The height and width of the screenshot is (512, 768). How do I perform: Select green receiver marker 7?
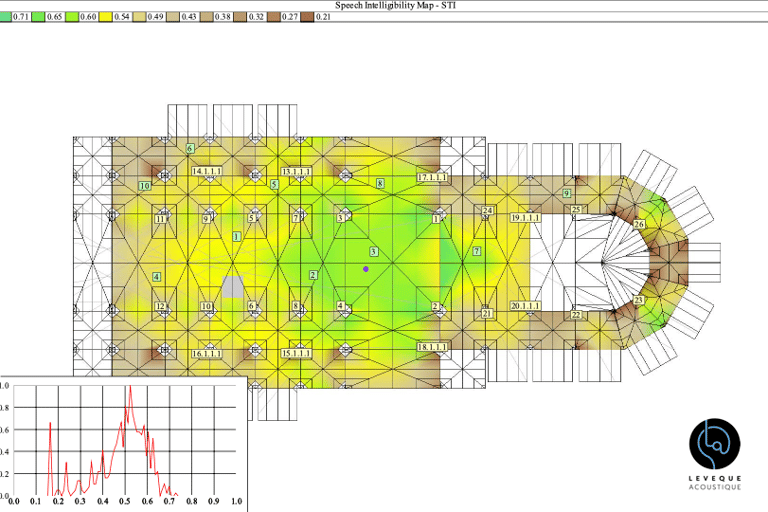click(x=477, y=251)
